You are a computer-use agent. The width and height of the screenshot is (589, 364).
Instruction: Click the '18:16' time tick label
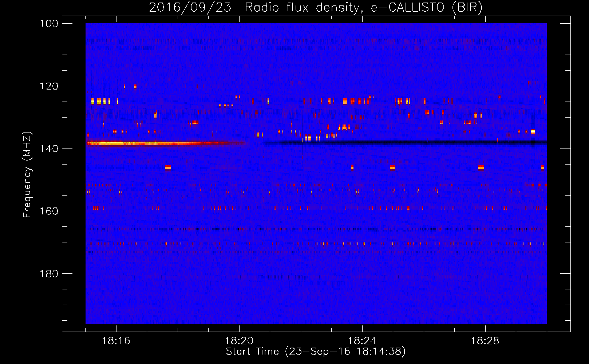pyautogui.click(x=116, y=341)
